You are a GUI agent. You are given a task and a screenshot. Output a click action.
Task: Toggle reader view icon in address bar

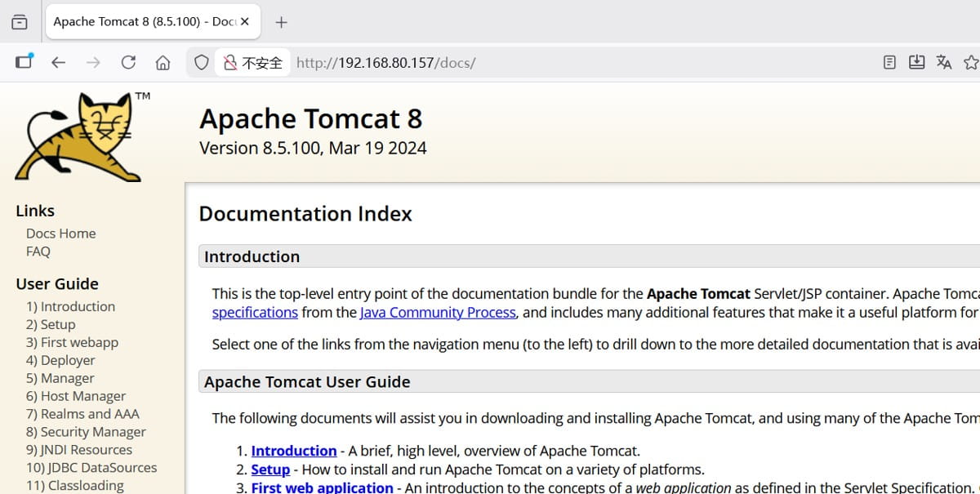click(x=889, y=62)
